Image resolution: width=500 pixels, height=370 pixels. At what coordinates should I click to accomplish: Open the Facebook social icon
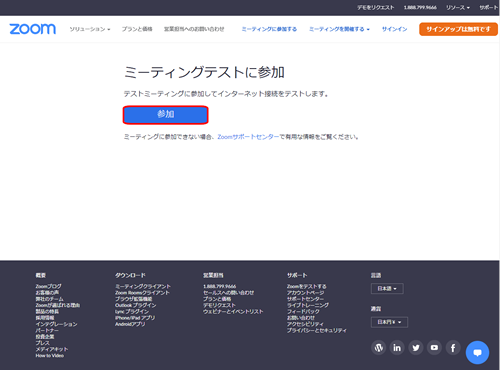tap(453, 348)
